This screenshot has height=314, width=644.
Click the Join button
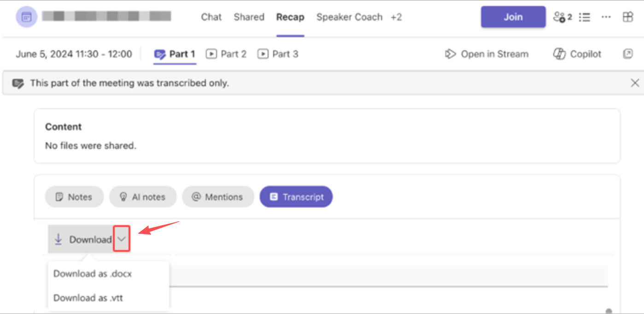coord(513,17)
